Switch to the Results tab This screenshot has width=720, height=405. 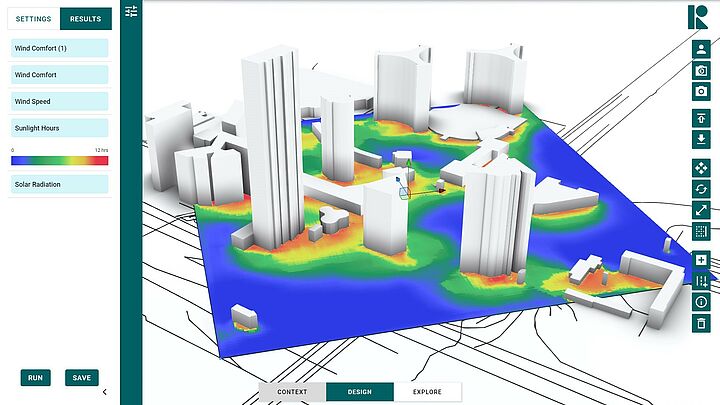tap(86, 19)
